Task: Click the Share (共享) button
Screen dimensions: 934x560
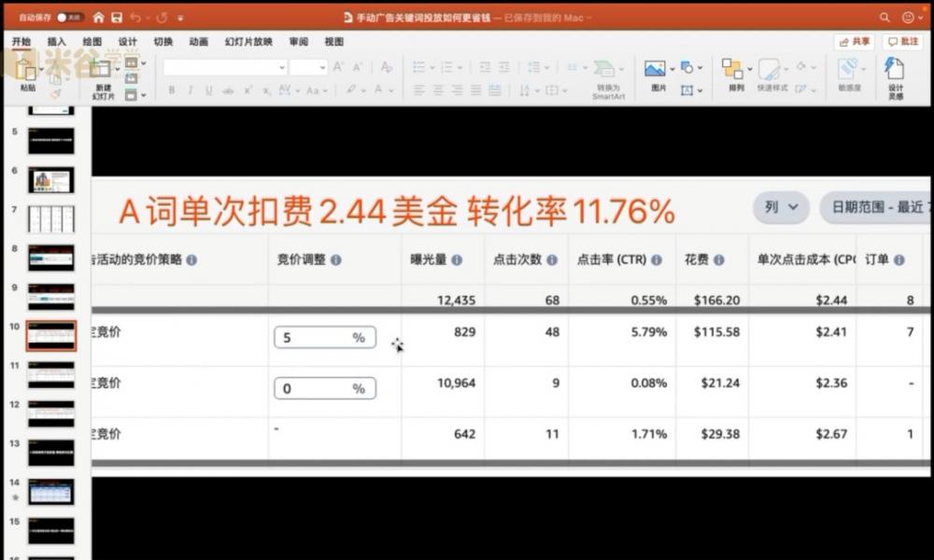Action: click(x=855, y=42)
